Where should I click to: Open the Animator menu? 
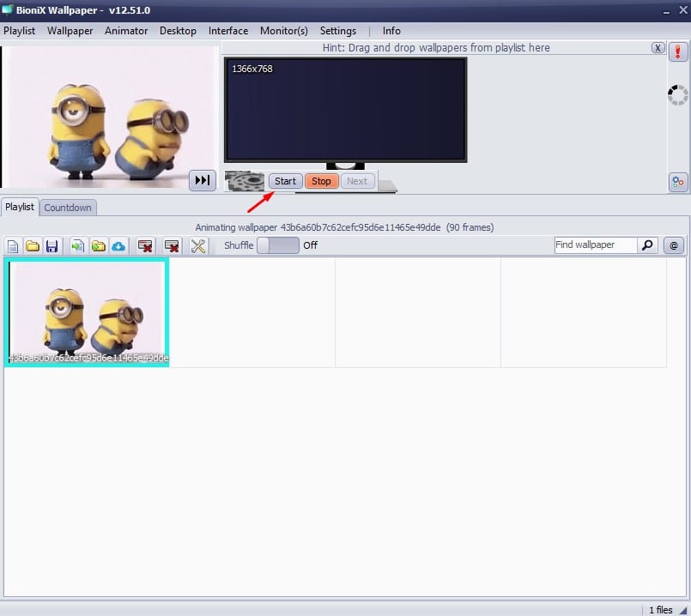pyautogui.click(x=126, y=31)
